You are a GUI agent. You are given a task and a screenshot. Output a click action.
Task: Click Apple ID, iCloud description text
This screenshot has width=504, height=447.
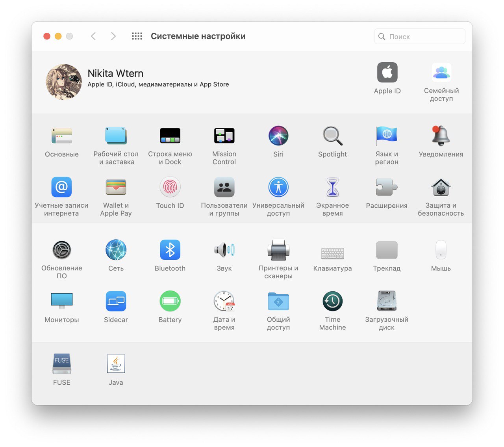158,84
